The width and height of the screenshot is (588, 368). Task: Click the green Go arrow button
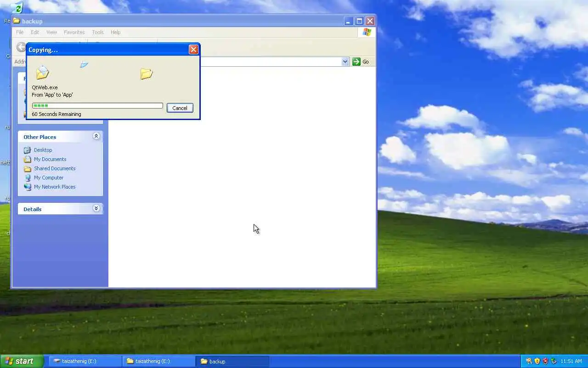[x=356, y=62]
